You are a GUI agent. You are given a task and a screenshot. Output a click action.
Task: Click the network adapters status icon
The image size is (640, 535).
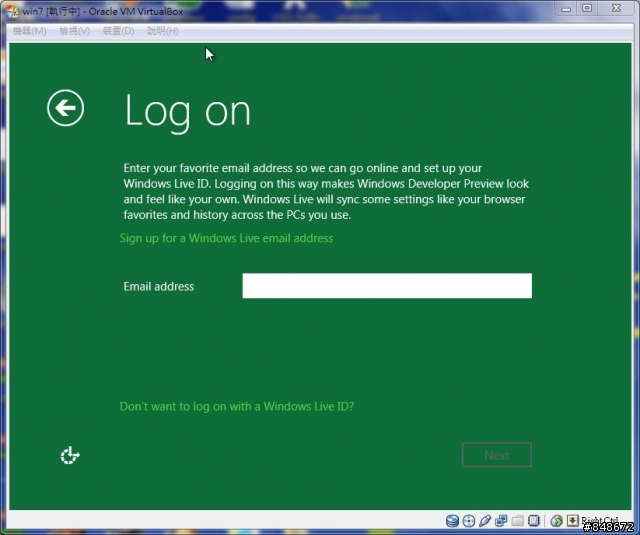(501, 521)
